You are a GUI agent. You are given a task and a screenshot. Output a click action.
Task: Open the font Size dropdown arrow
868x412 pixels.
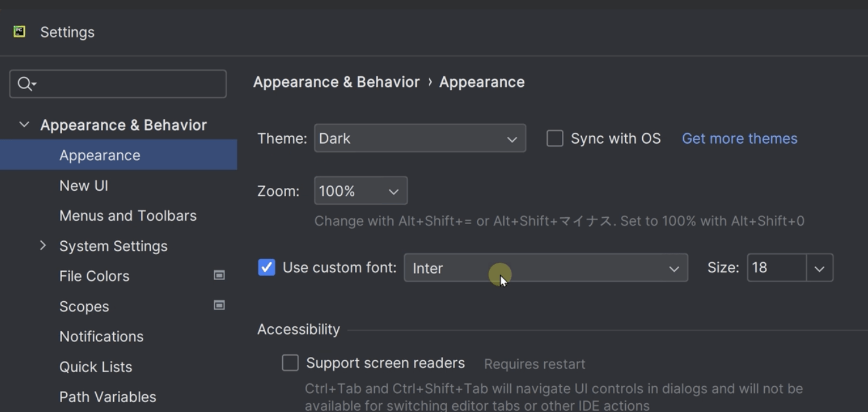pos(819,268)
